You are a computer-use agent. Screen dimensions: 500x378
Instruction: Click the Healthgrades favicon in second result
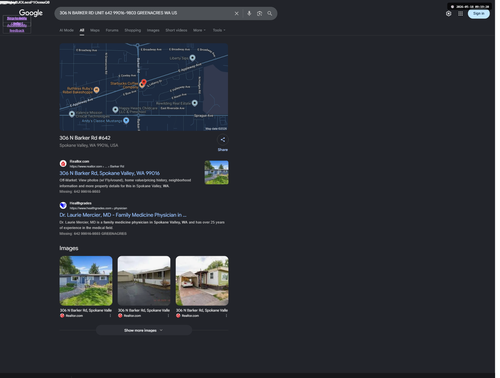tap(63, 205)
